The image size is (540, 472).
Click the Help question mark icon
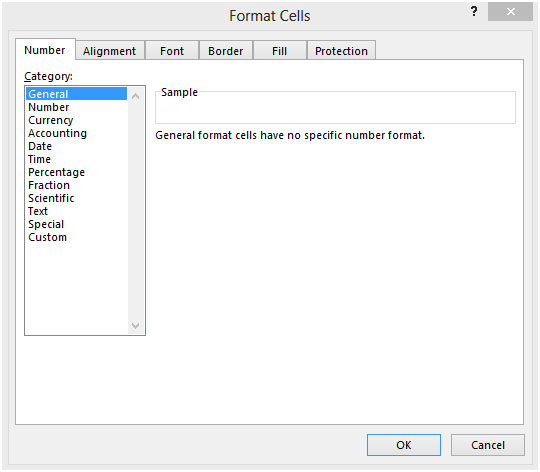474,12
